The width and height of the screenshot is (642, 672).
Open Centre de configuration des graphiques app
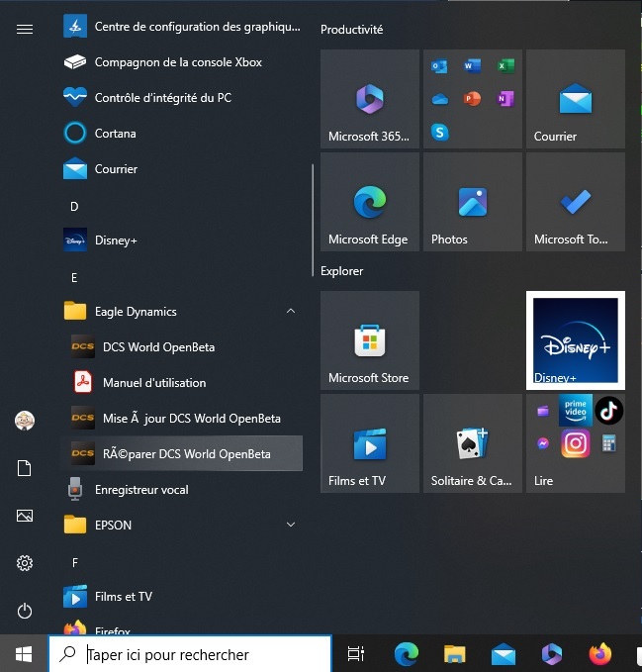pos(182,27)
